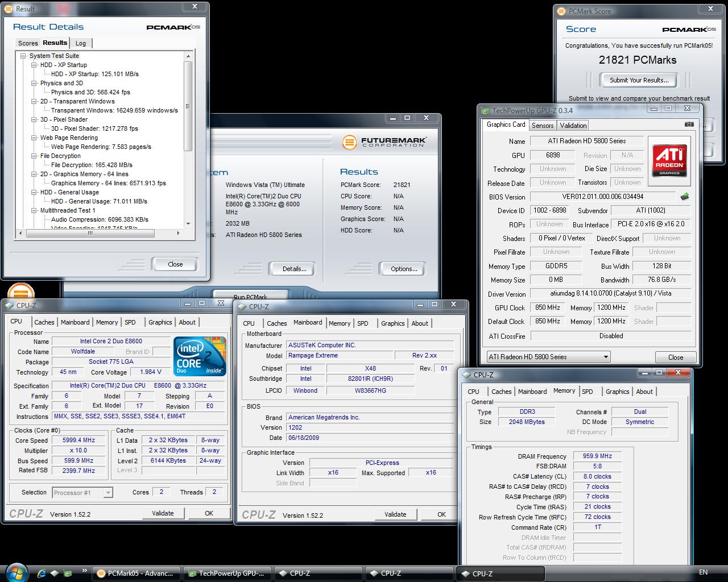Collapse the System Test Suite node
The image size is (728, 582).
23,56
